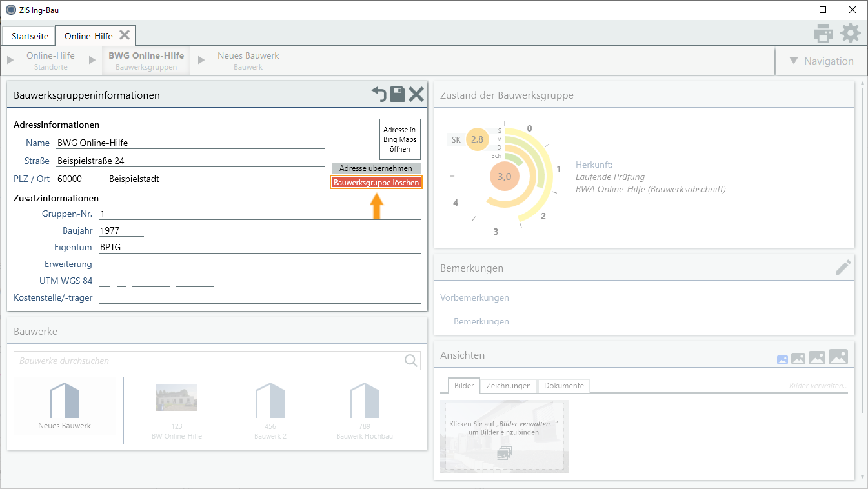Image resolution: width=868 pixels, height=489 pixels.
Task: Click the Bauwerksgruppe löschen button
Action: (376, 183)
